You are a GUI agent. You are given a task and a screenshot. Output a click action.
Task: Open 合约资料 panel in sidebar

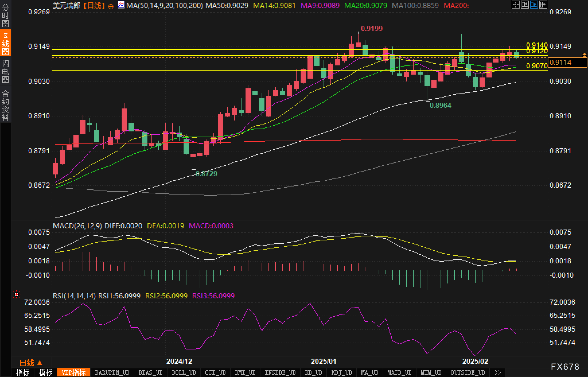point(5,106)
